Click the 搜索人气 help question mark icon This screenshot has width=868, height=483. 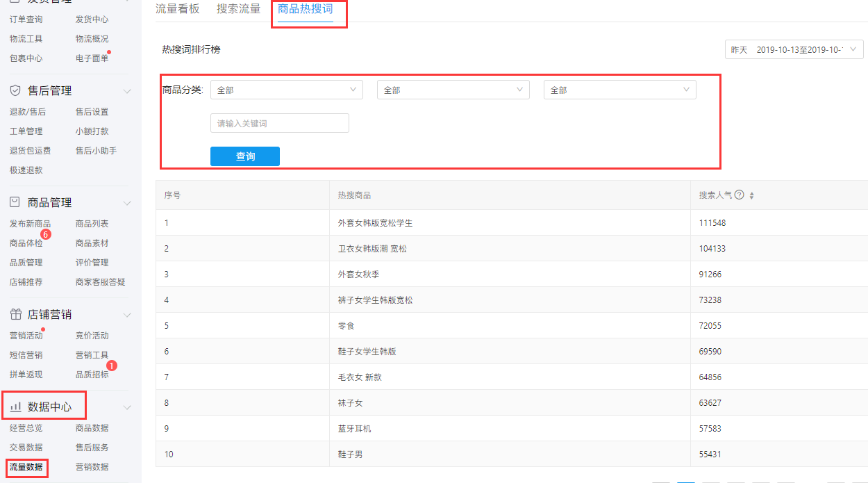(x=740, y=195)
